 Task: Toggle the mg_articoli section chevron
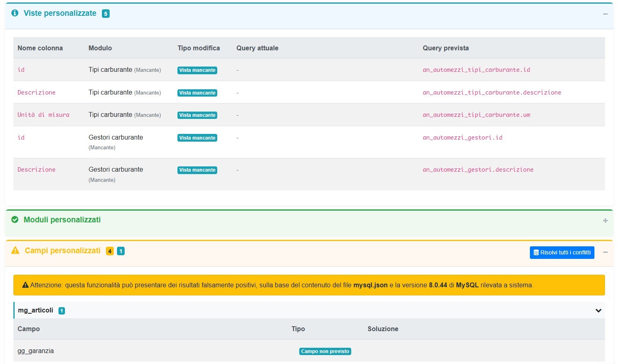tap(598, 311)
